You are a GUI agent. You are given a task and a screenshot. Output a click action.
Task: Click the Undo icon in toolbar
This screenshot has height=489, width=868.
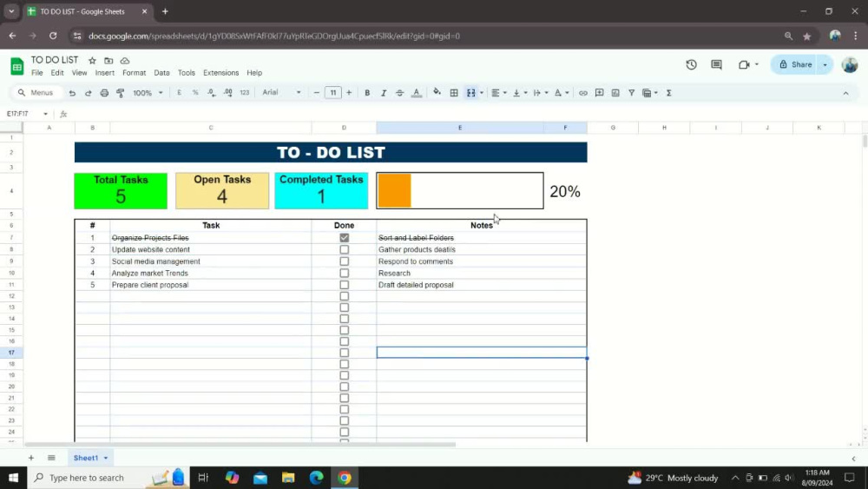tap(72, 93)
